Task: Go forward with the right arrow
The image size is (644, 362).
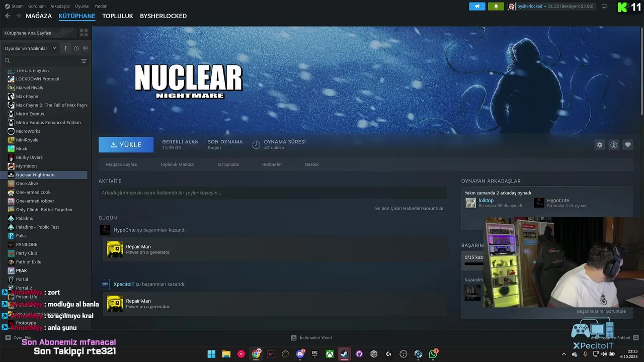Action: pyautogui.click(x=19, y=16)
